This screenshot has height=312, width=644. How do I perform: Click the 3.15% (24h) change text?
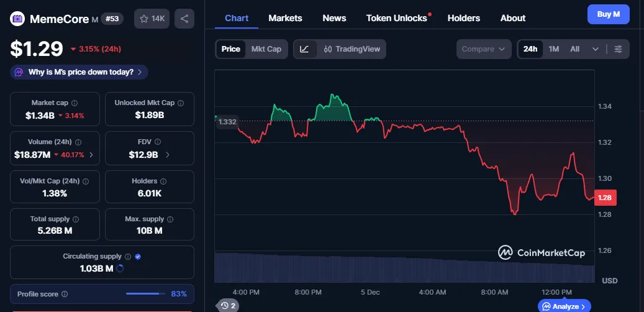(x=100, y=49)
